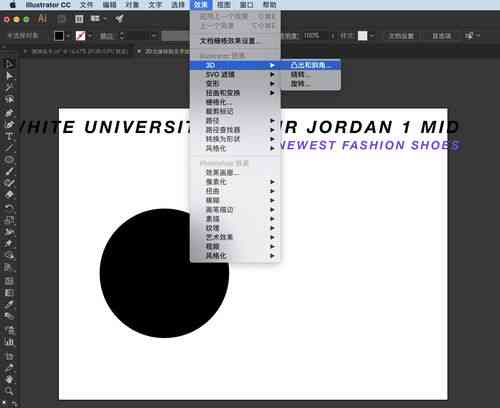500x408 pixels.
Task: Select the Shape Builder tool
Action: coord(9,255)
